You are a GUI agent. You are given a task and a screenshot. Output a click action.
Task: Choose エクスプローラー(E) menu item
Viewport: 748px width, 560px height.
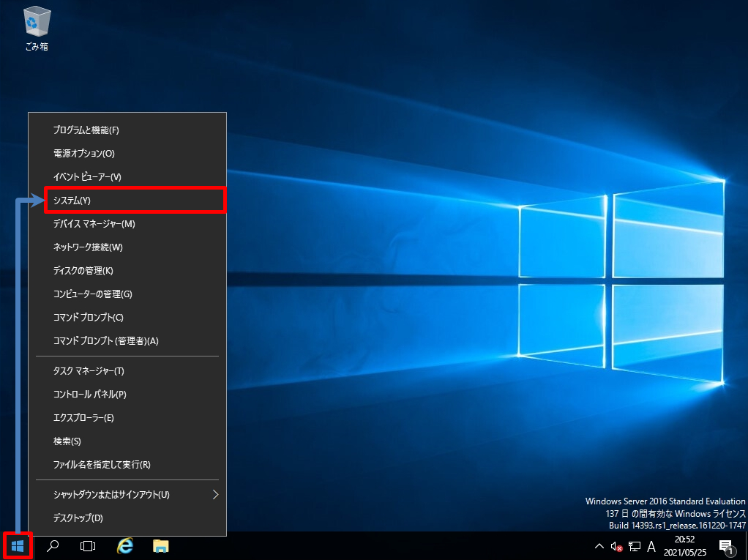(127, 417)
